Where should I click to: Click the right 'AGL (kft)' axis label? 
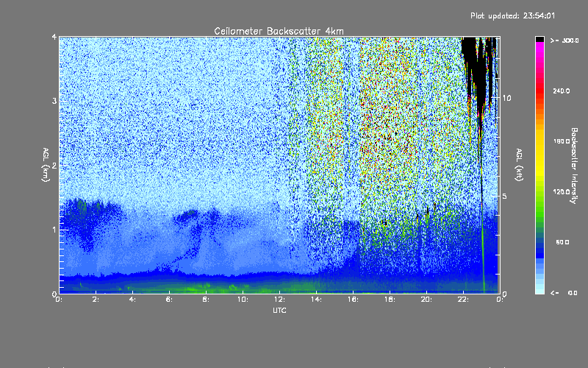tap(519, 165)
